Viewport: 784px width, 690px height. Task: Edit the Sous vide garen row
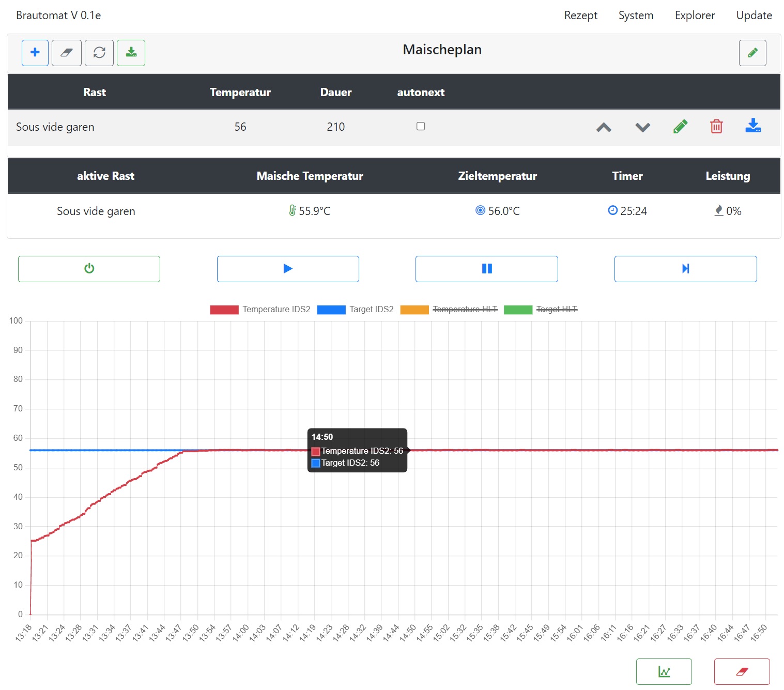coord(681,127)
